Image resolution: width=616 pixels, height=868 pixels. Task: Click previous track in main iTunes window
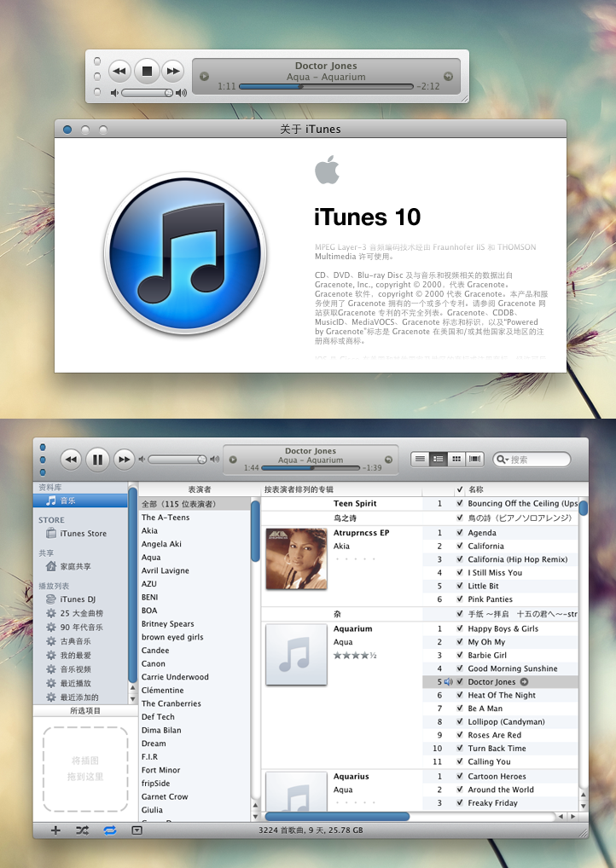[x=71, y=460]
